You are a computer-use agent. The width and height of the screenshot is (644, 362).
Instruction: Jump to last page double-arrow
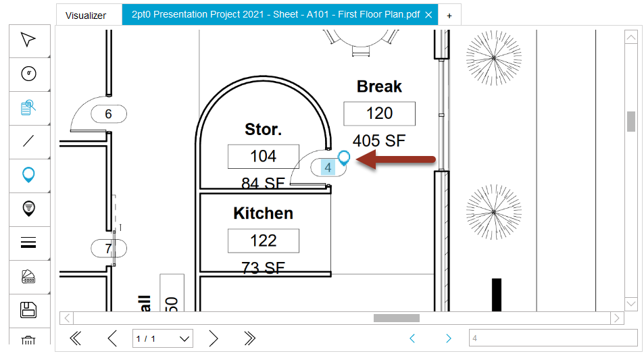[x=250, y=338]
